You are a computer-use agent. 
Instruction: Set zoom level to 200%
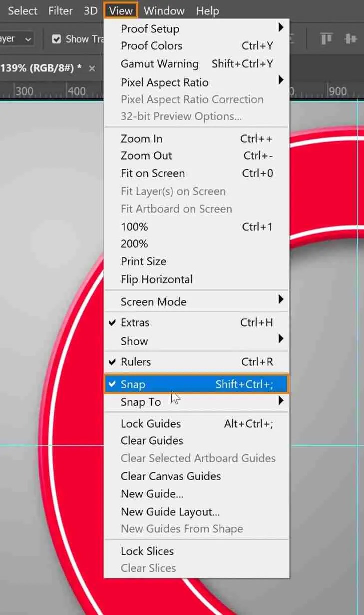[134, 243]
